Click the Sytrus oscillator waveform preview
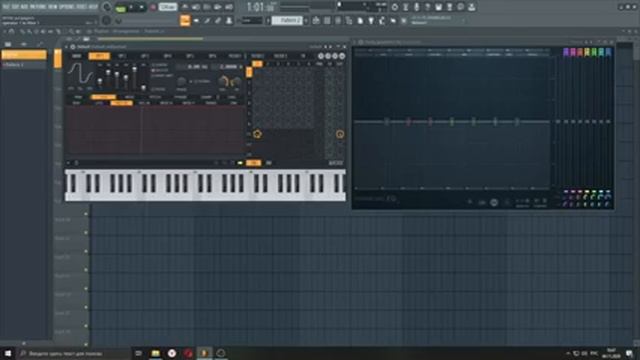Image resolution: width=640 pixels, height=360 pixels. [80, 74]
